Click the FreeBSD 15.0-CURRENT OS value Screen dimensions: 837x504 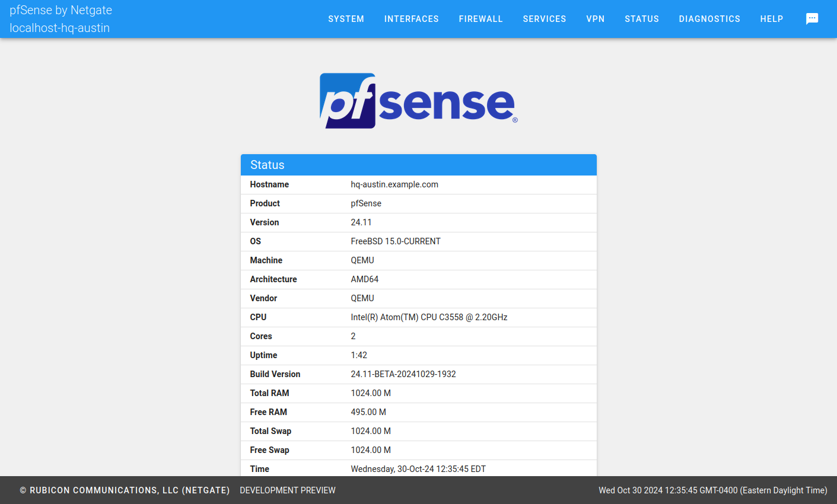[x=395, y=241]
